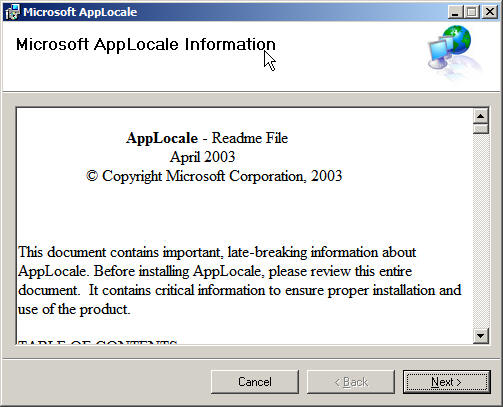Screen dimensions: 503x407
Task: Click the Microsoft AppLocale title bar text
Action: tap(80, 12)
